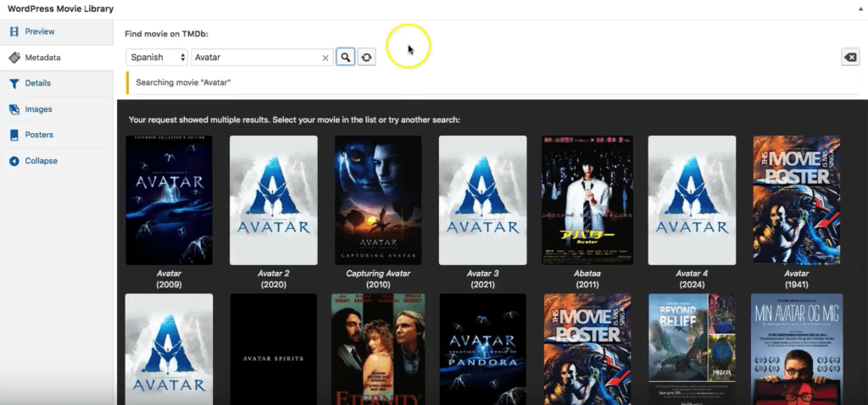The height and width of the screenshot is (405, 868).
Task: Select the Avatar 4 (2024) poster
Action: 692,200
